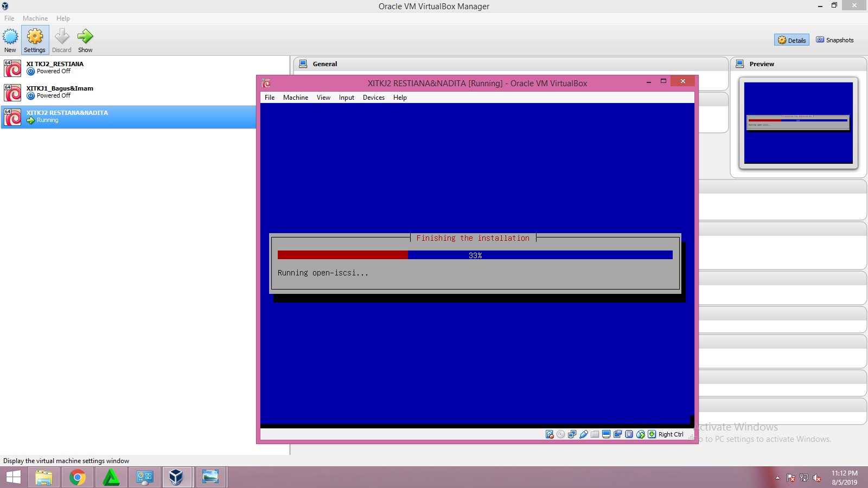This screenshot has height=488, width=868.
Task: Maximize the running VM window
Action: click(663, 81)
